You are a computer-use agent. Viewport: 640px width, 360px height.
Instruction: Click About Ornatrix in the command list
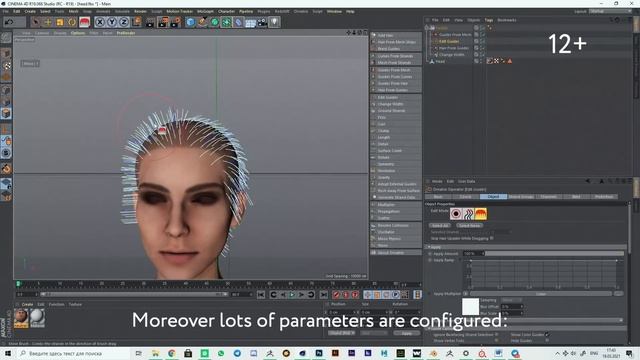[x=396, y=253]
